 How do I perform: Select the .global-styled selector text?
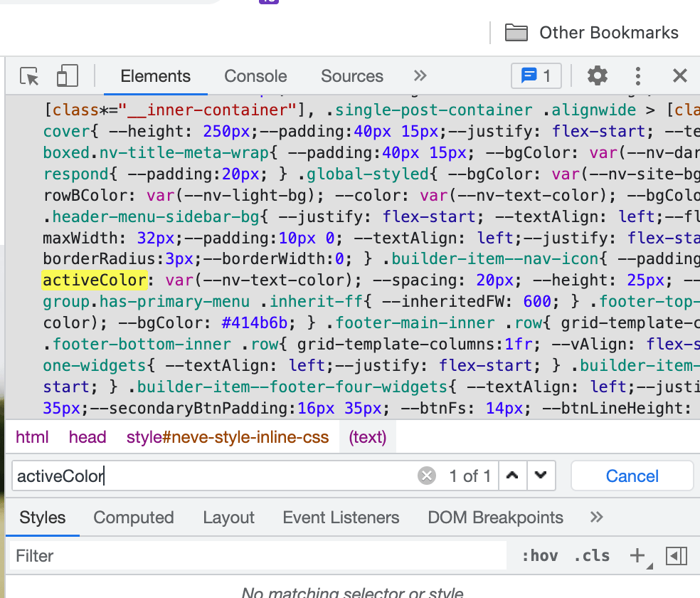pos(363,174)
